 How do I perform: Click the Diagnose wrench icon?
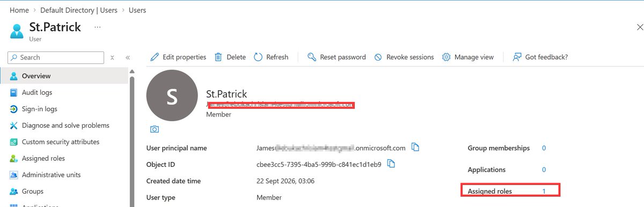13,125
